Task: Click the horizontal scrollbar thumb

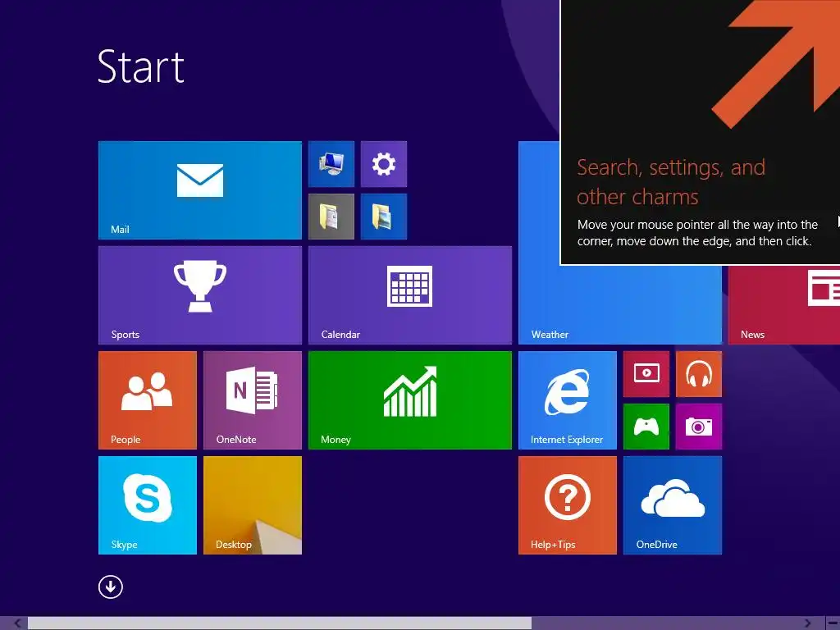Action: 280,623
